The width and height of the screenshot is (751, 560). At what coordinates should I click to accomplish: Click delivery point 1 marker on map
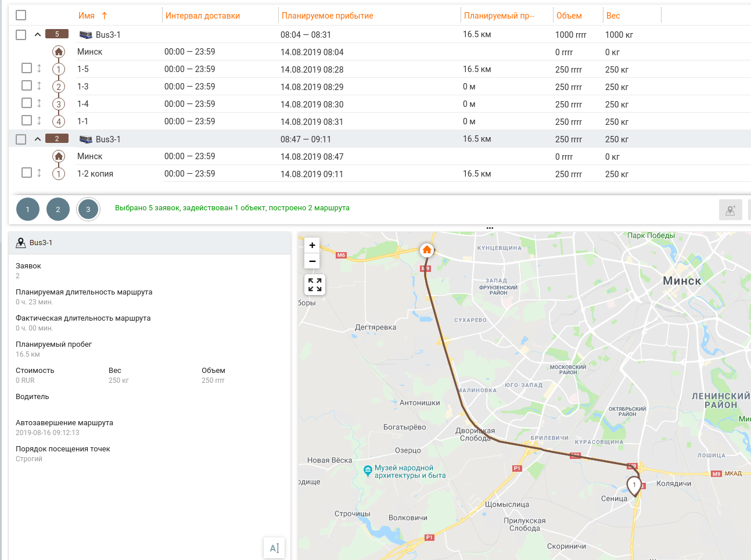point(634,485)
